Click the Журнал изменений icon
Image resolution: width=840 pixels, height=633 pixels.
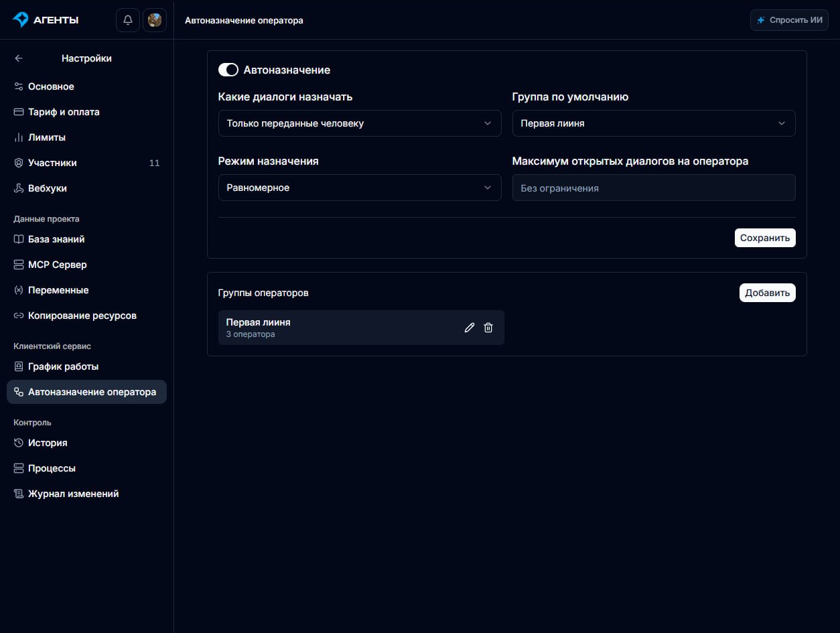(19, 494)
